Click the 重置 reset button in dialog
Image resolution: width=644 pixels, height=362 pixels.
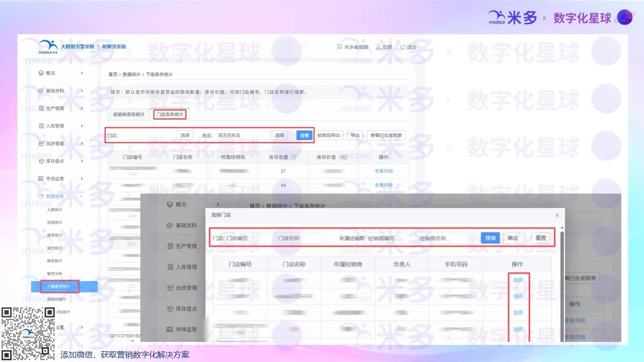coord(541,238)
